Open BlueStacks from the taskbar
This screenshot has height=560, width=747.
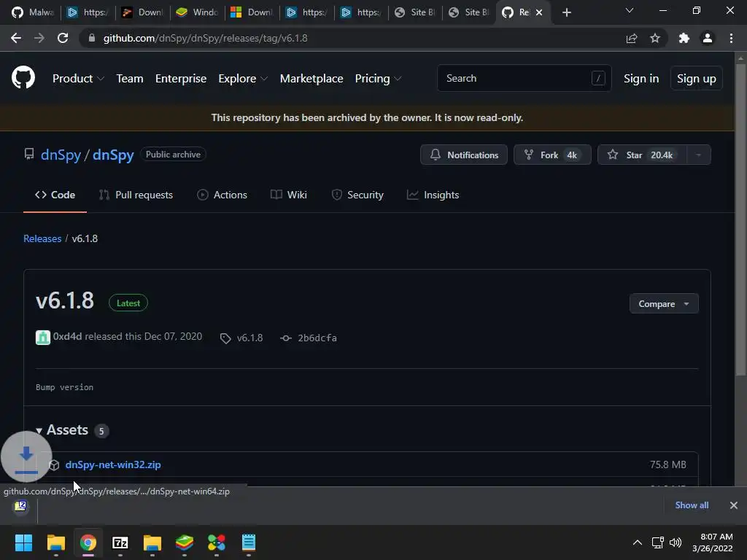(x=185, y=542)
